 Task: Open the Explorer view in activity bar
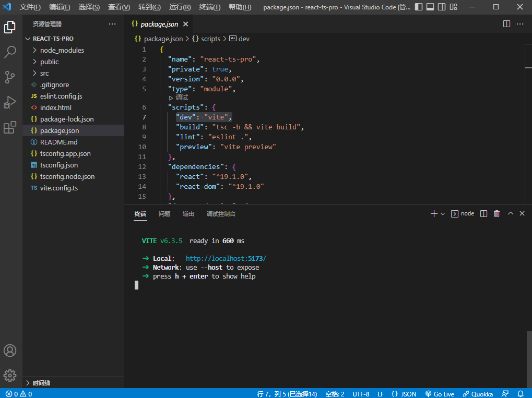10,27
